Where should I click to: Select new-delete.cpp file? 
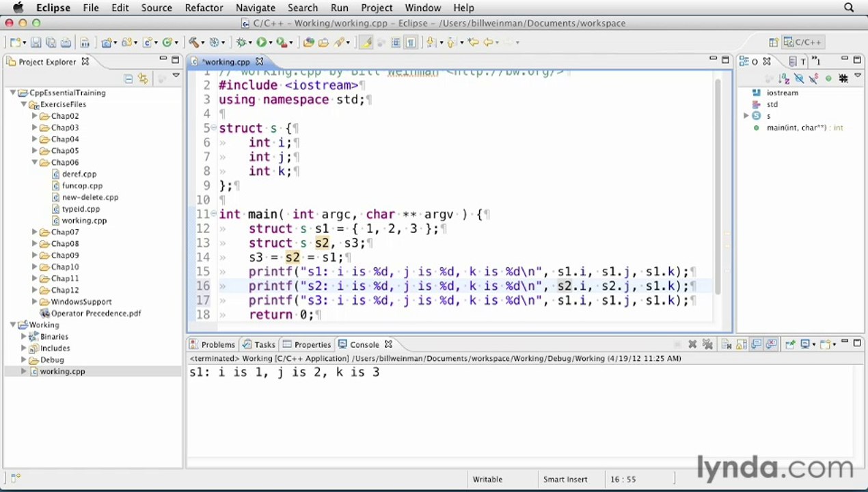90,197
